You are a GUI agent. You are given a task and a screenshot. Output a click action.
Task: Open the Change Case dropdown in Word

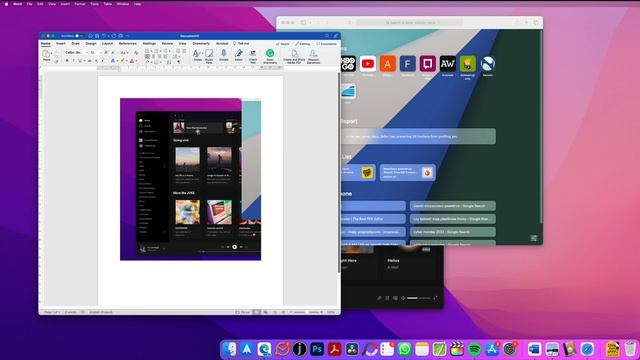coord(124,53)
